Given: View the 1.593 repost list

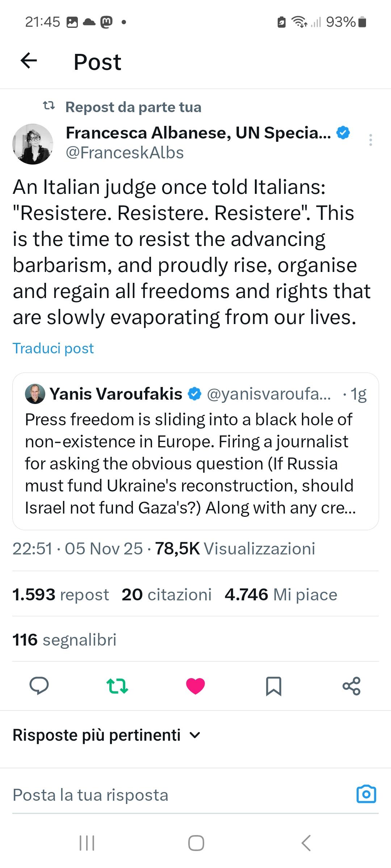Looking at the screenshot, I should tap(61, 595).
